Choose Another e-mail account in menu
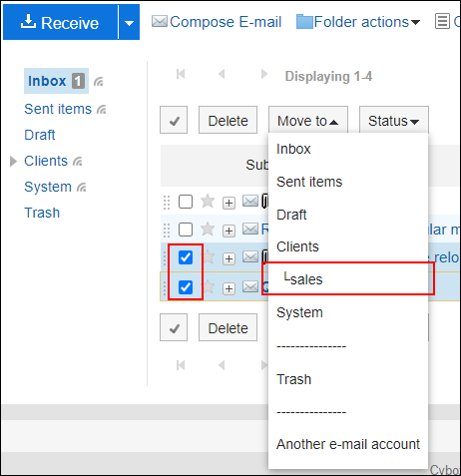Image resolution: width=461 pixels, height=476 pixels. pos(348,444)
